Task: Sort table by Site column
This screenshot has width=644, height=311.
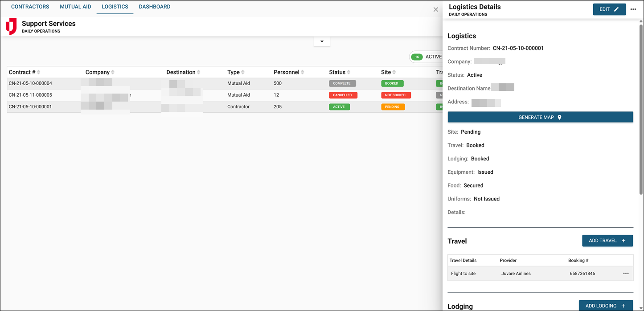Action: point(389,72)
